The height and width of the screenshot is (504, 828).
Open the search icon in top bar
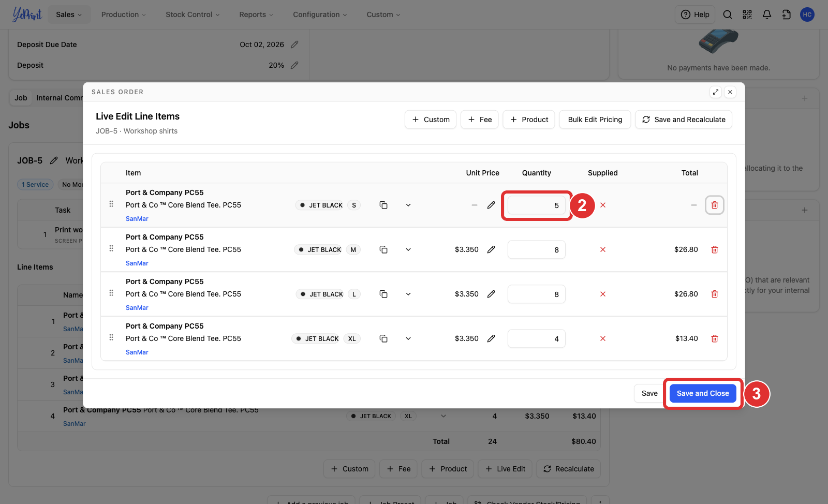point(728,14)
